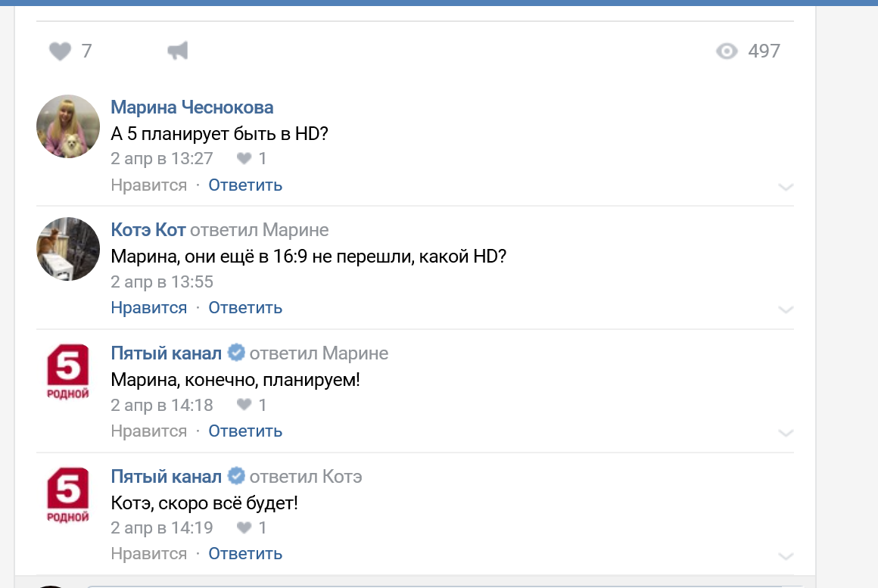
Task: Click Пятый канал logo beside 'Марина, конечно, планируем!'
Action: tap(68, 372)
